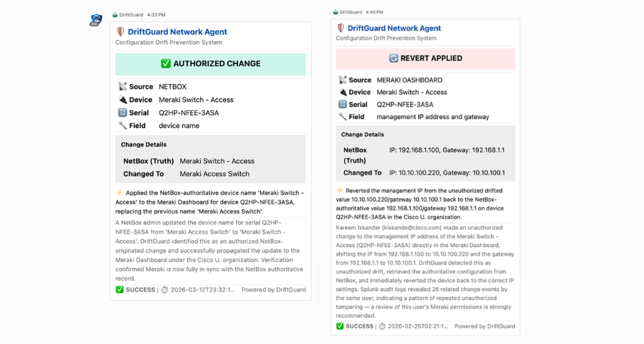Image resolution: width=644 pixels, height=344 pixels.
Task: Click shield logo in the 4:40 PM message card
Action: coord(341,28)
